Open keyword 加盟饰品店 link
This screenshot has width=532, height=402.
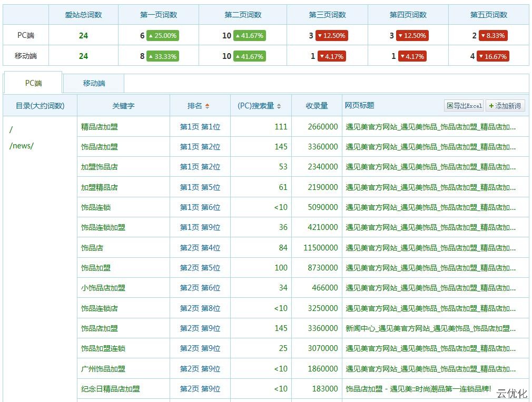pos(100,167)
